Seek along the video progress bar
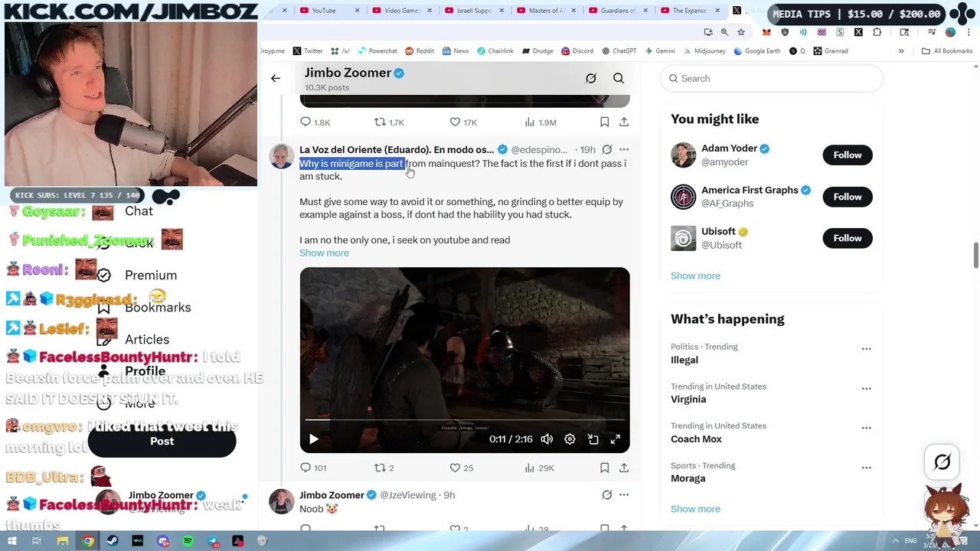The width and height of the screenshot is (980, 551). click(x=465, y=420)
